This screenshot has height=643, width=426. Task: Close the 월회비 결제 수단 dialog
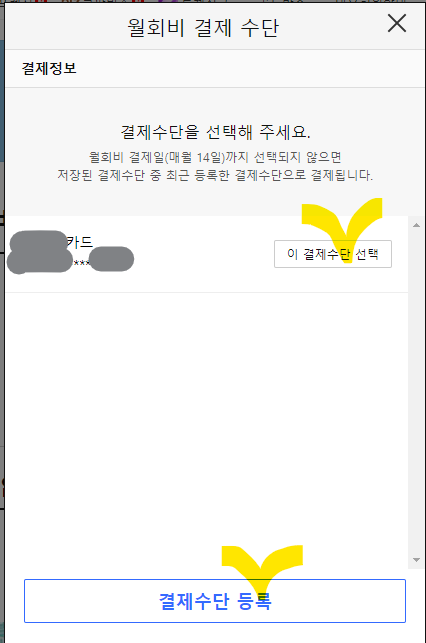397,23
